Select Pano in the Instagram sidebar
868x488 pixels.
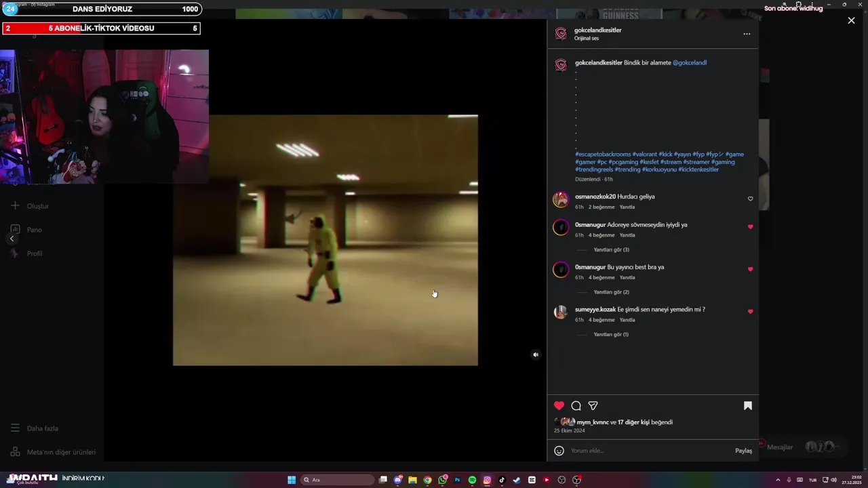click(x=26, y=230)
